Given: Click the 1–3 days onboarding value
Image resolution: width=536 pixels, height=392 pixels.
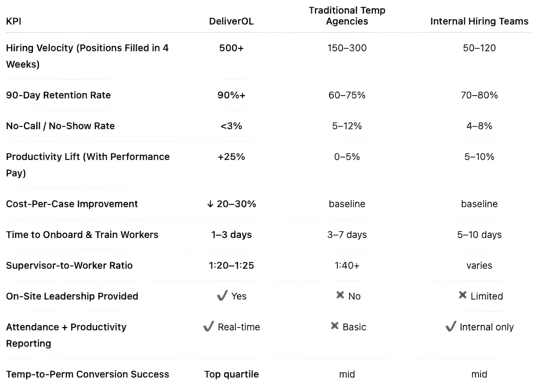Looking at the screenshot, I should [x=231, y=235].
